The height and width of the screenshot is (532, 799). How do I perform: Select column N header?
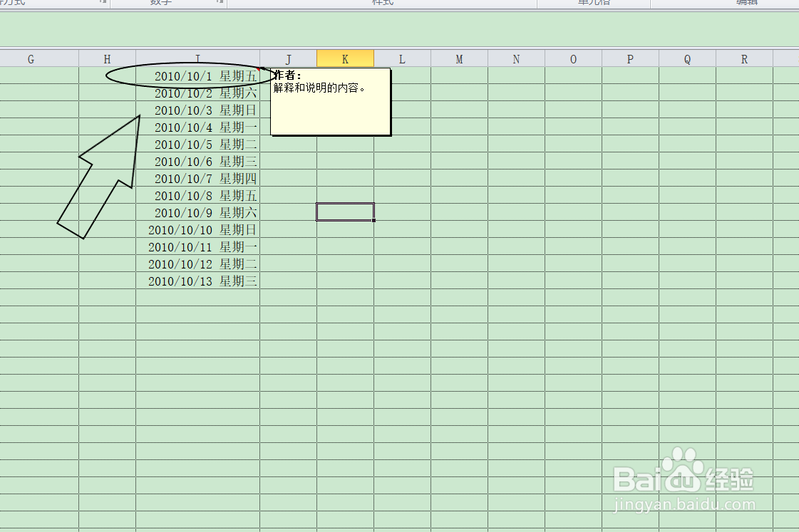click(x=516, y=59)
